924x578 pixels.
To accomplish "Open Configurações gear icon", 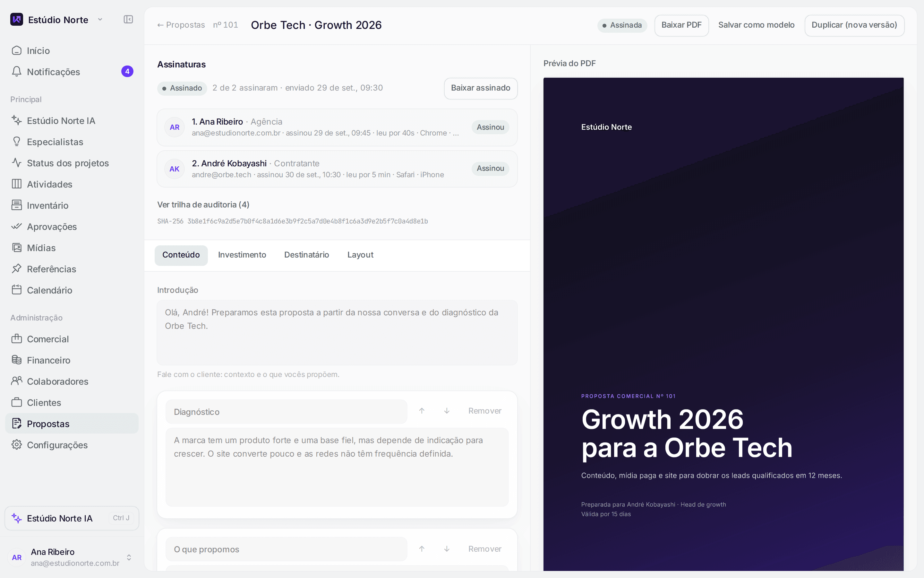I will [16, 445].
